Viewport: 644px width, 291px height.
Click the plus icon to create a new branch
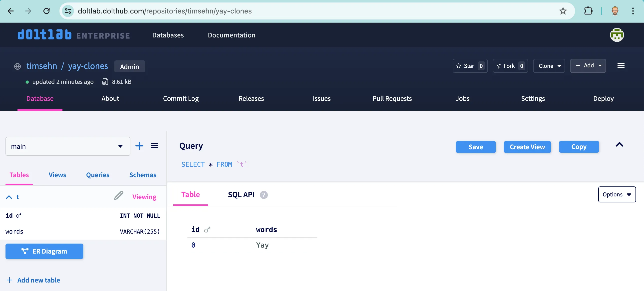[139, 146]
